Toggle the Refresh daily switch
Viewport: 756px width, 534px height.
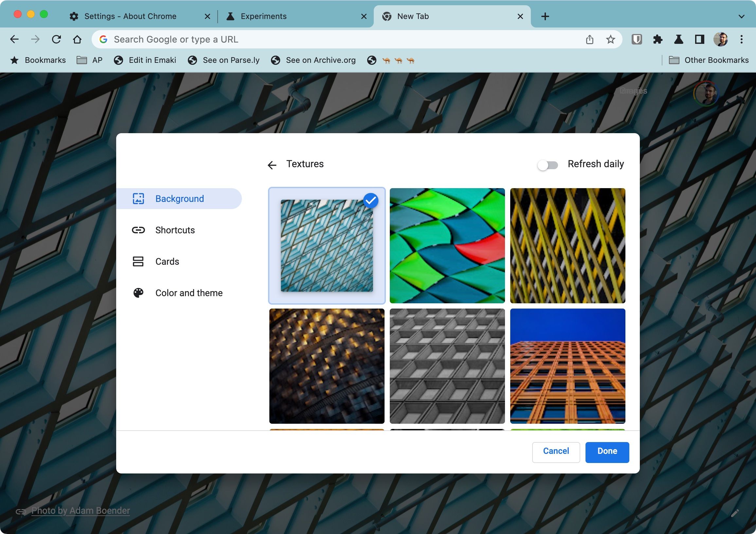click(547, 164)
